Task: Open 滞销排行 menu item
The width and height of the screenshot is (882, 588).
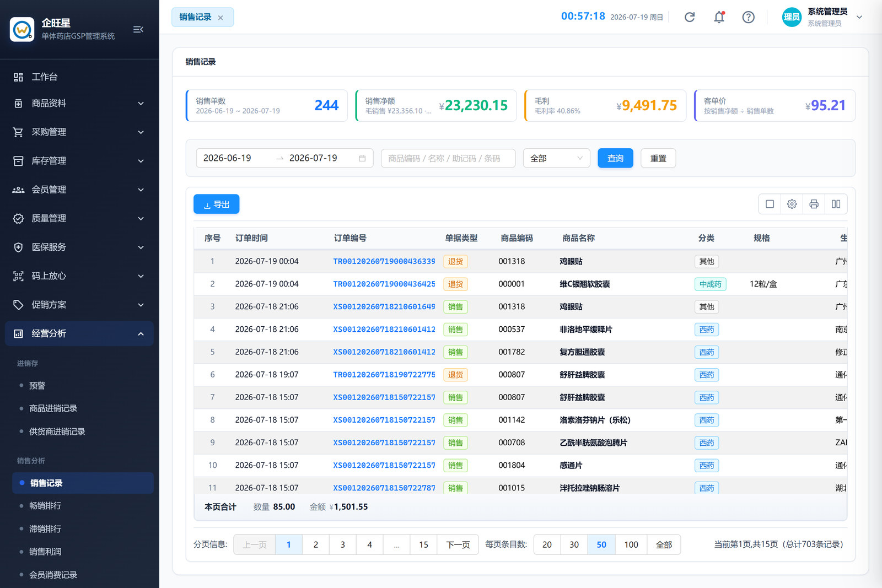Action: click(83, 529)
